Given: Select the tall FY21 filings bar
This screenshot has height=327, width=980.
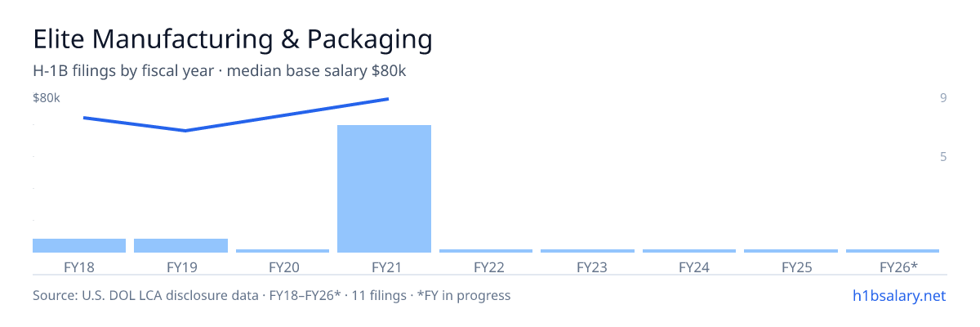Looking at the screenshot, I should [x=384, y=189].
